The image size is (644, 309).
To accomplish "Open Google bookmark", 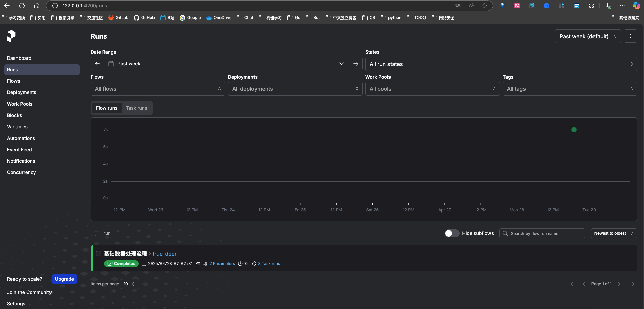I will point(190,18).
